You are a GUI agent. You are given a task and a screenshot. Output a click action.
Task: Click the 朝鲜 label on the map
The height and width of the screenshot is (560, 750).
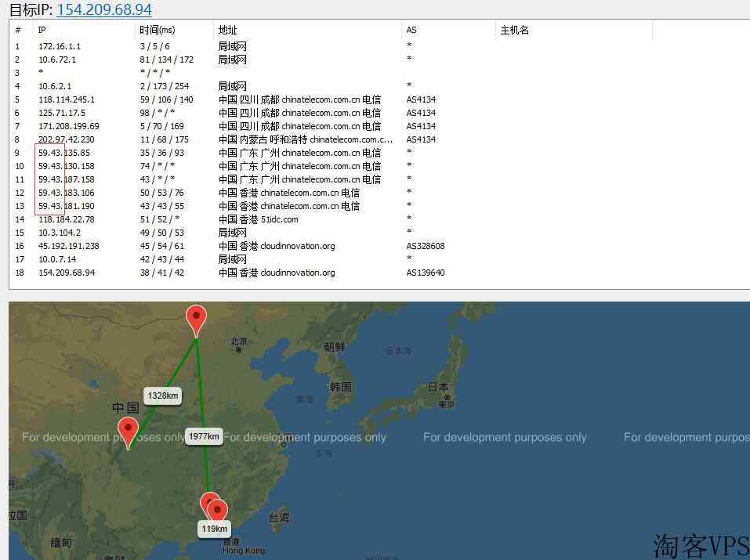(x=334, y=347)
